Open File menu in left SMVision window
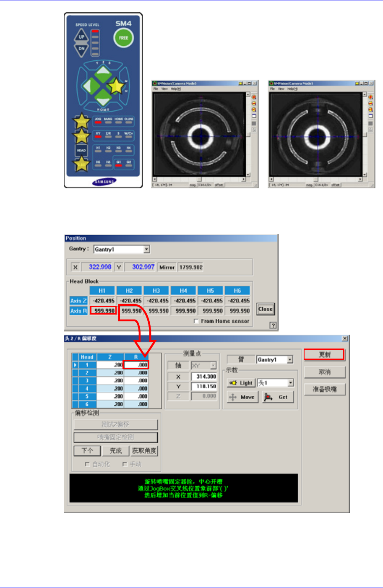 155,89
